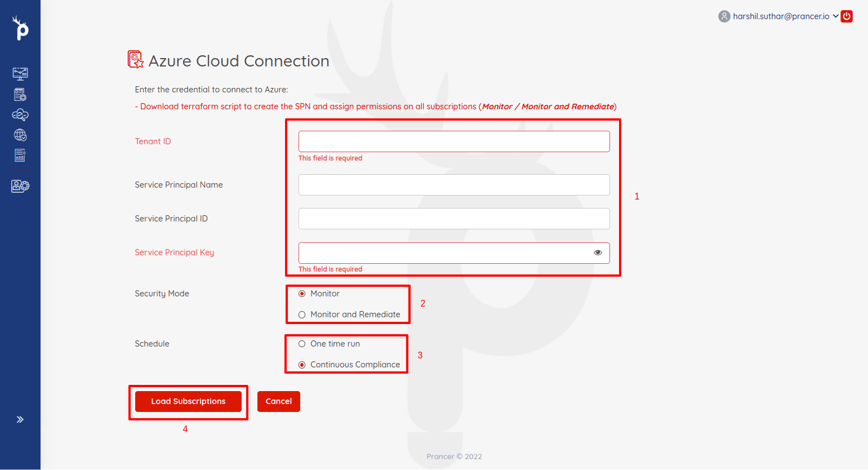Expand the sidebar with double chevron
The image size is (868, 470).
pos(20,419)
